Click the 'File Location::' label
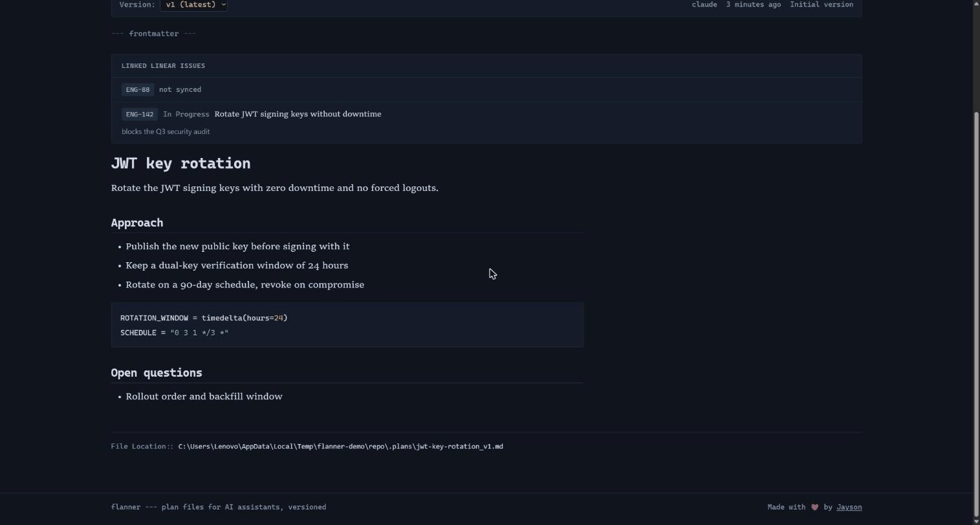The image size is (980, 525). coord(142,446)
